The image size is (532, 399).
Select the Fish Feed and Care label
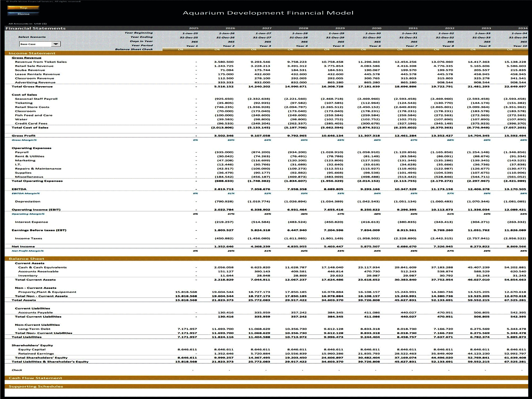point(34,115)
